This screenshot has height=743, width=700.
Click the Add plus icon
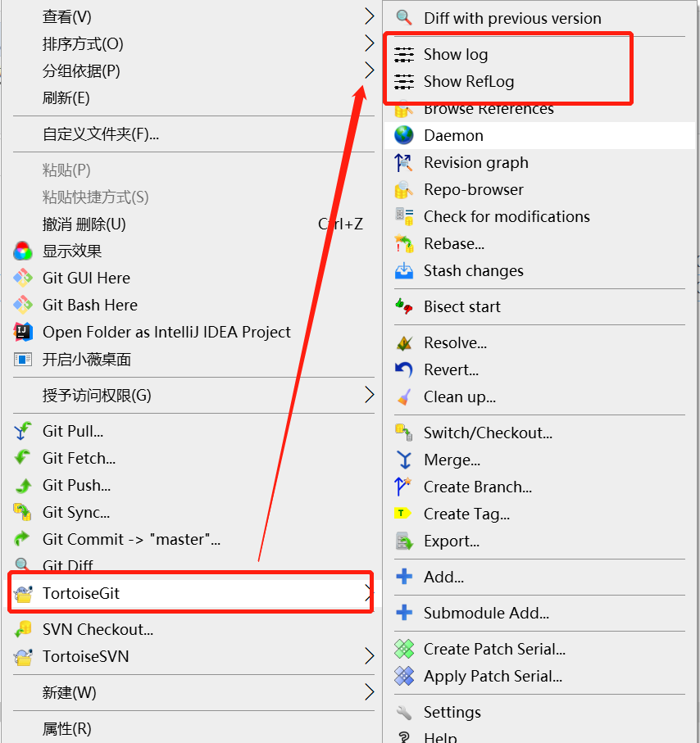pos(404,577)
